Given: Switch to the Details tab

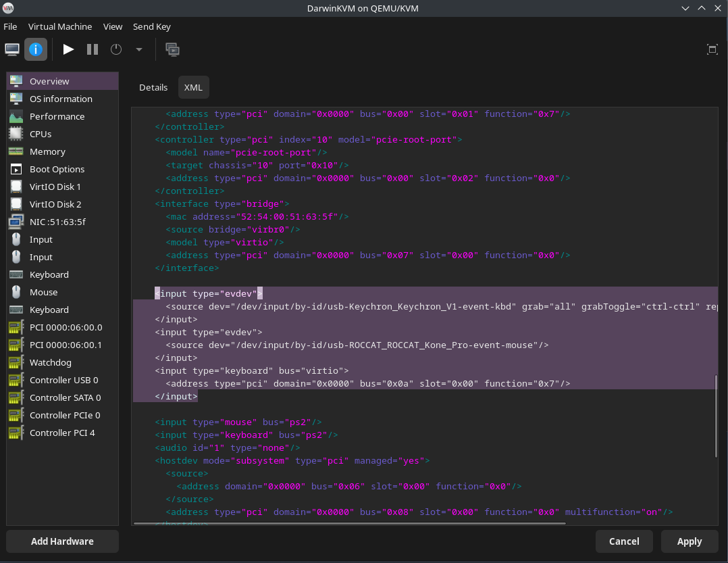Looking at the screenshot, I should point(153,87).
